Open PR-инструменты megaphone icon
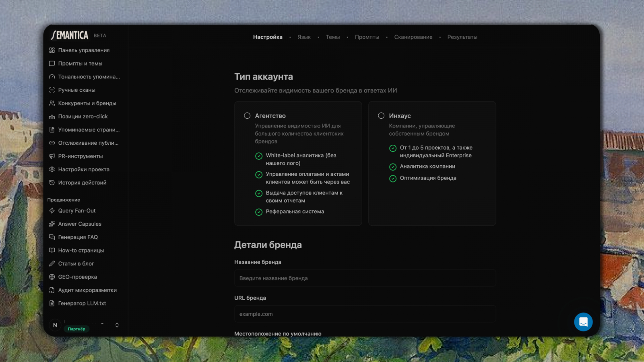 (x=52, y=156)
